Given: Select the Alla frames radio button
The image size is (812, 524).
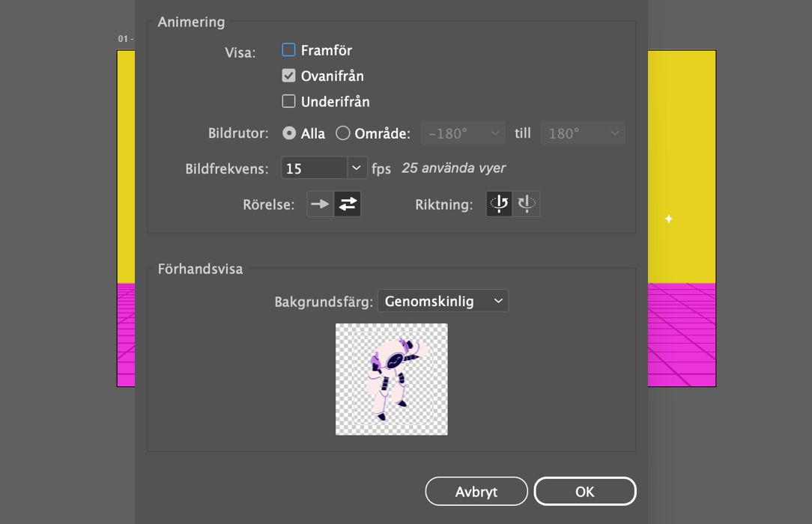Looking at the screenshot, I should point(289,133).
